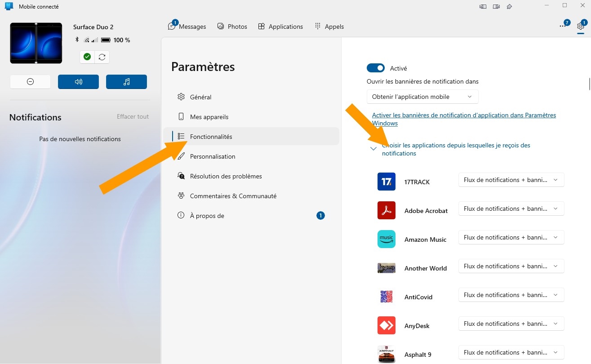This screenshot has height=364, width=591.
Task: Refresh the phone connection
Action: tap(102, 57)
